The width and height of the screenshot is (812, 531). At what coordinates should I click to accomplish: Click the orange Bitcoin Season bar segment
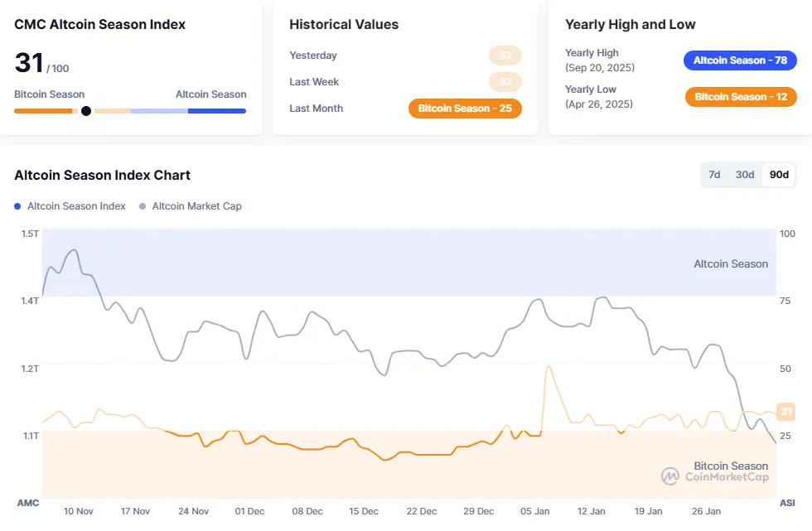click(x=43, y=111)
